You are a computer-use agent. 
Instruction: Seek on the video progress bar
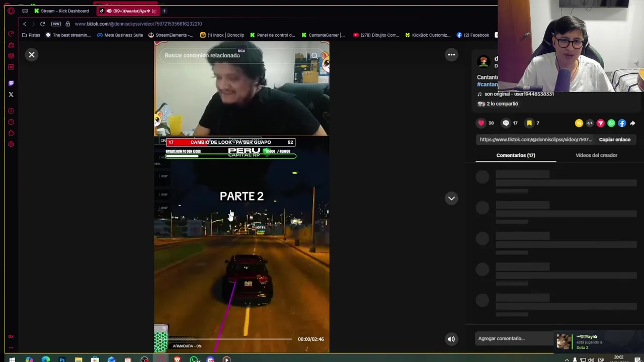[x=230, y=339]
